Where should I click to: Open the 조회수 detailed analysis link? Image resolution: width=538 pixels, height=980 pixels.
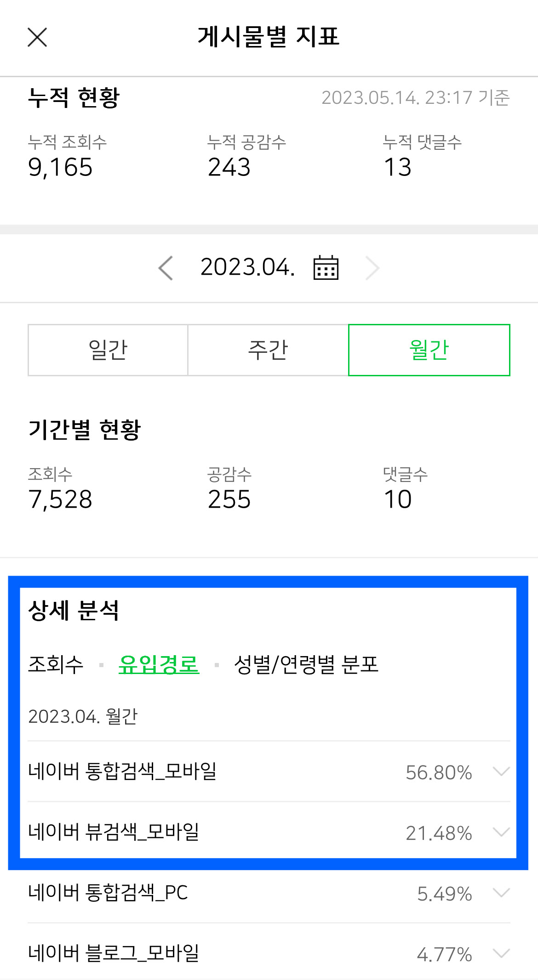pos(56,664)
